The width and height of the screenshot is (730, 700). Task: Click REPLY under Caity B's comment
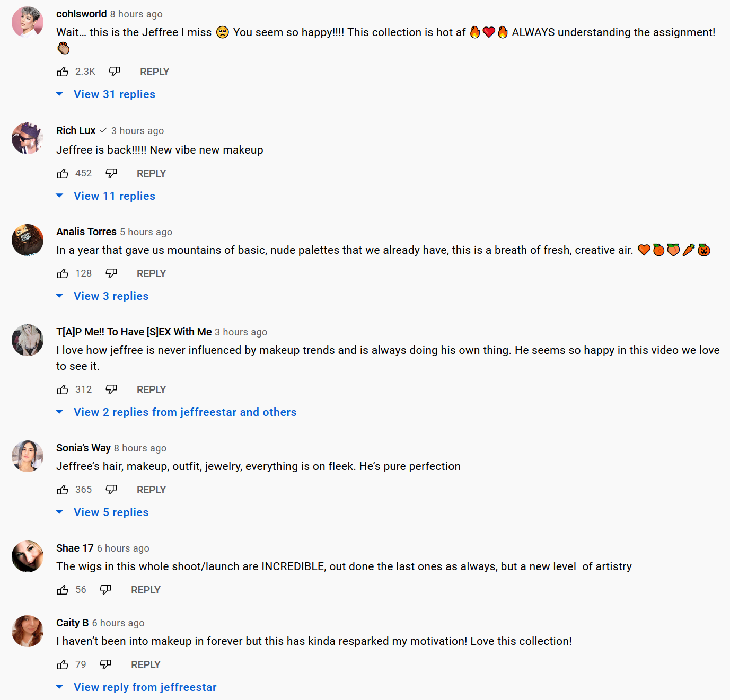click(146, 664)
